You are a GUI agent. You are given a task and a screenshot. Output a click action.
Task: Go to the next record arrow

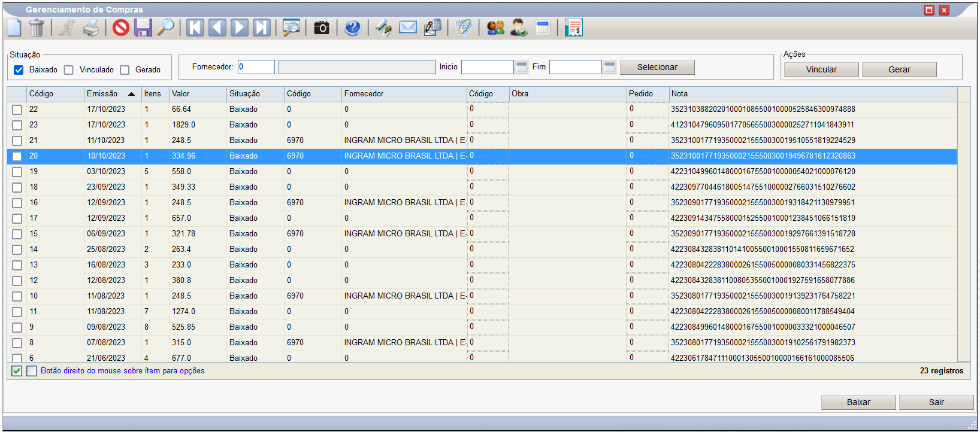(x=240, y=28)
